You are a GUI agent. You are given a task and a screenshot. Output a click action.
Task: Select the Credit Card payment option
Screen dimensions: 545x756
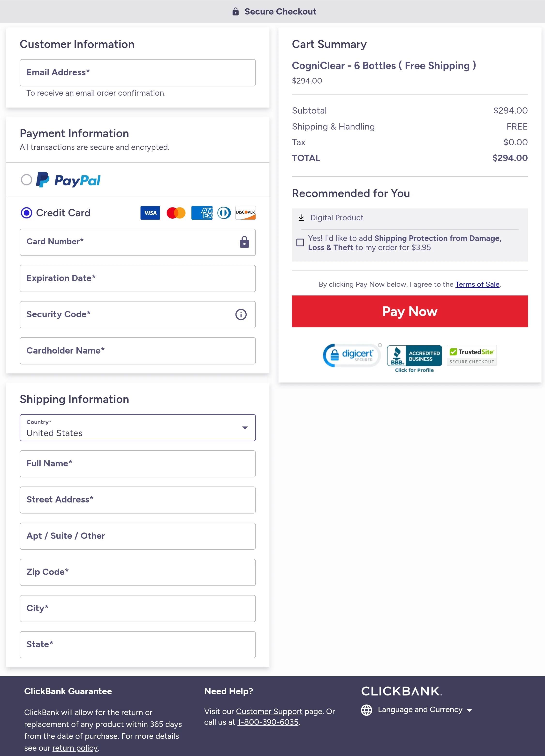(x=26, y=213)
